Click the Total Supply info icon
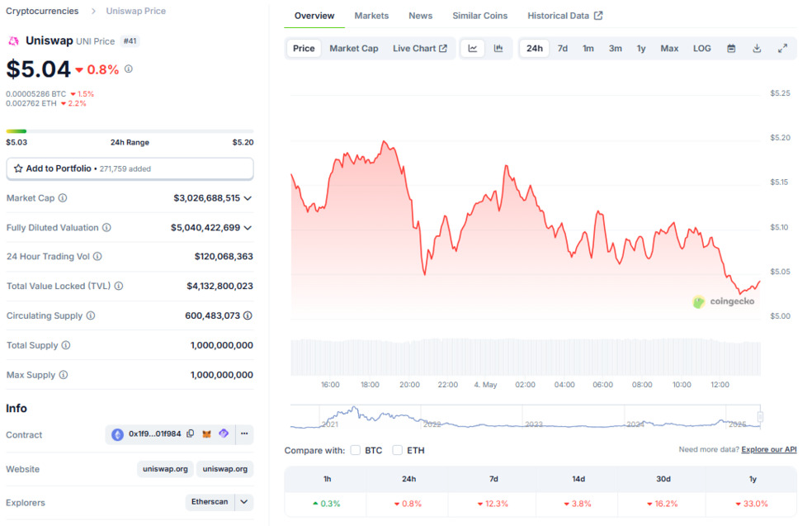The height and width of the screenshot is (526, 812). point(66,345)
